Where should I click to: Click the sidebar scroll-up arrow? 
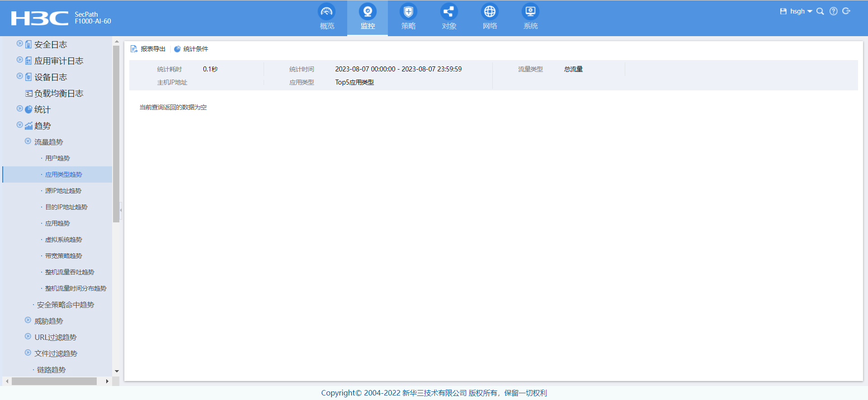tap(117, 42)
